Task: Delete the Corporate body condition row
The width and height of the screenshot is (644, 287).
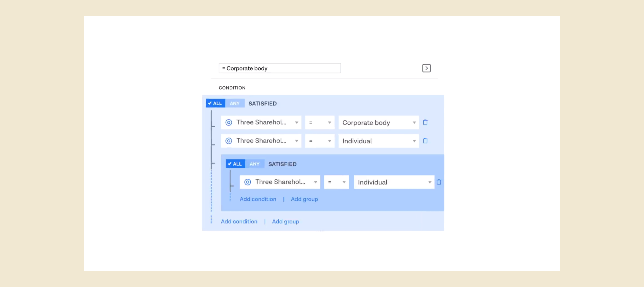Action: tap(425, 122)
